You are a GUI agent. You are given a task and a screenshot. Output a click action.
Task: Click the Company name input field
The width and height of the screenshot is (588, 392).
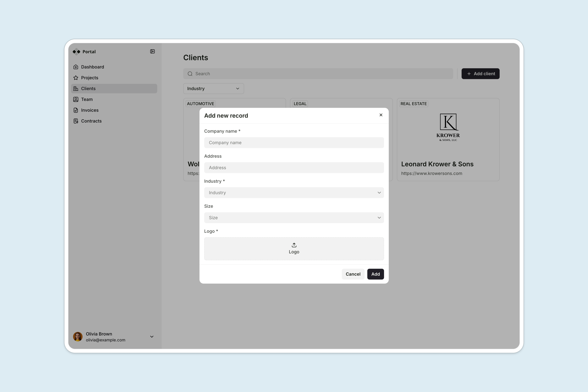(x=294, y=143)
